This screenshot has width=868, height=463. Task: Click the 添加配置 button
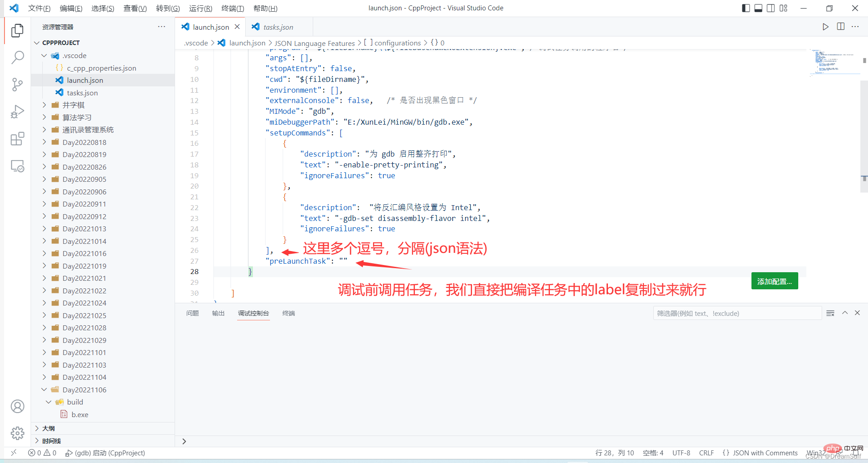[x=774, y=280]
